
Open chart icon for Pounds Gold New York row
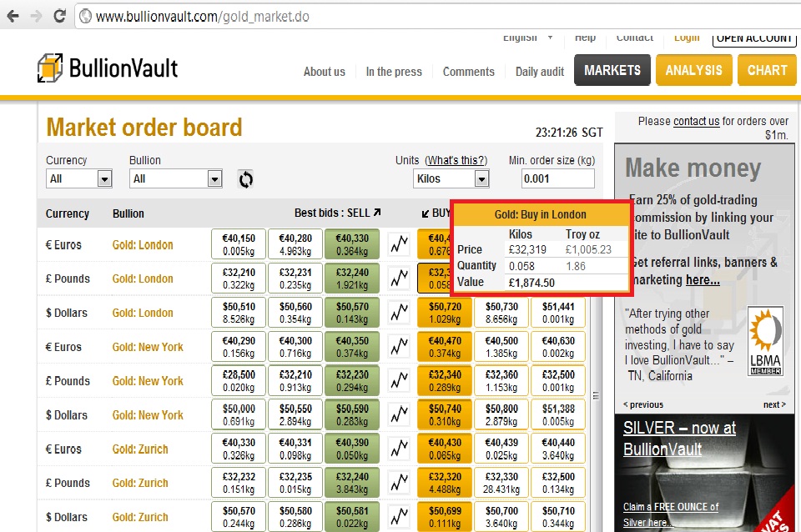(x=399, y=380)
